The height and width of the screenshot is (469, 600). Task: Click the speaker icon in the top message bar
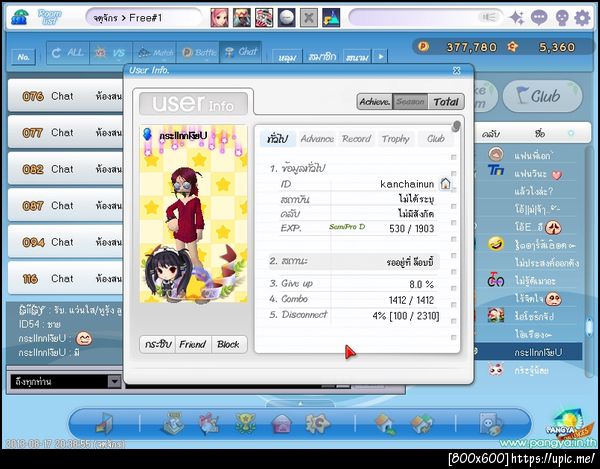point(489,17)
